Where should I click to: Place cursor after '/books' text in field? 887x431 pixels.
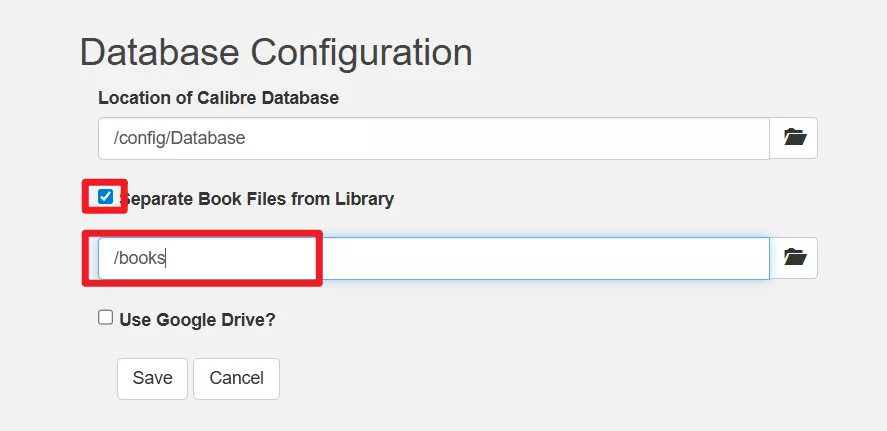pyautogui.click(x=166, y=258)
